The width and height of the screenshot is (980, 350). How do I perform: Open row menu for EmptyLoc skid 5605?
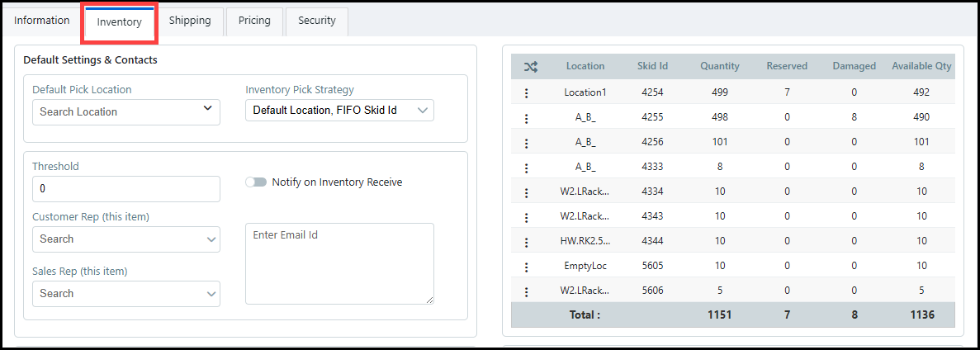pos(526,267)
